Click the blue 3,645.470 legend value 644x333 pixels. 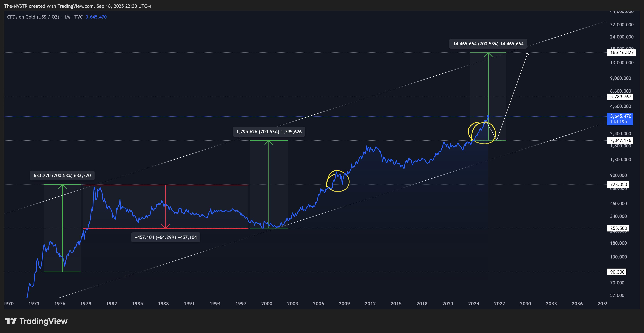pos(96,17)
